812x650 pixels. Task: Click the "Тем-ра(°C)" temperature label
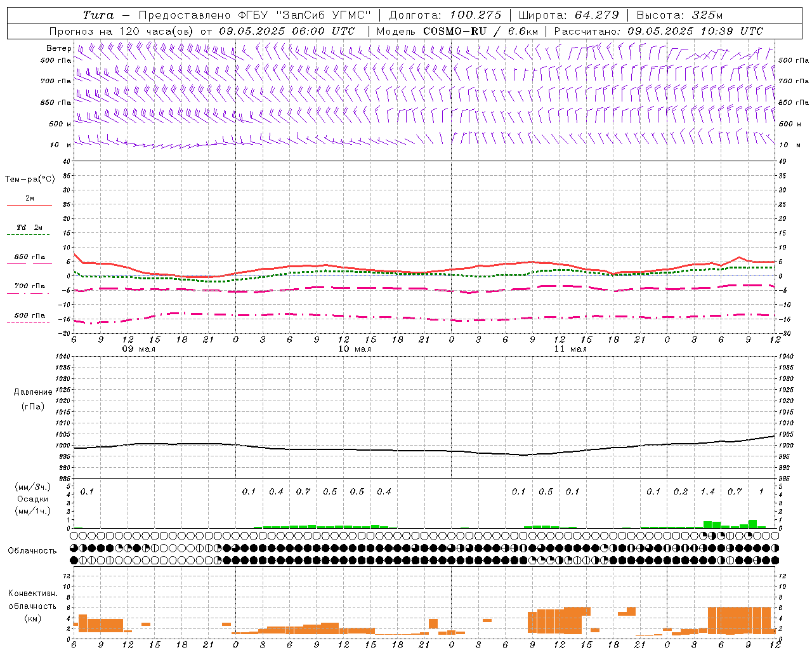[30, 180]
